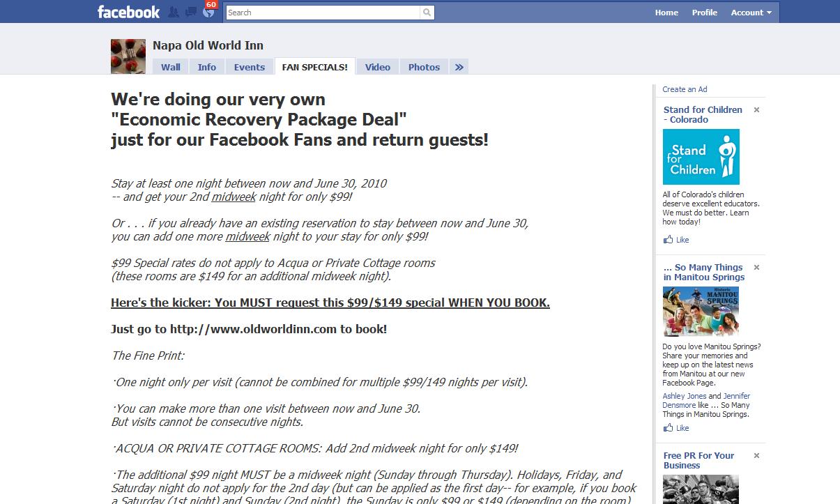Open Jennifer Densmore profile link
Screen dimensions: 840x504
tap(706, 400)
